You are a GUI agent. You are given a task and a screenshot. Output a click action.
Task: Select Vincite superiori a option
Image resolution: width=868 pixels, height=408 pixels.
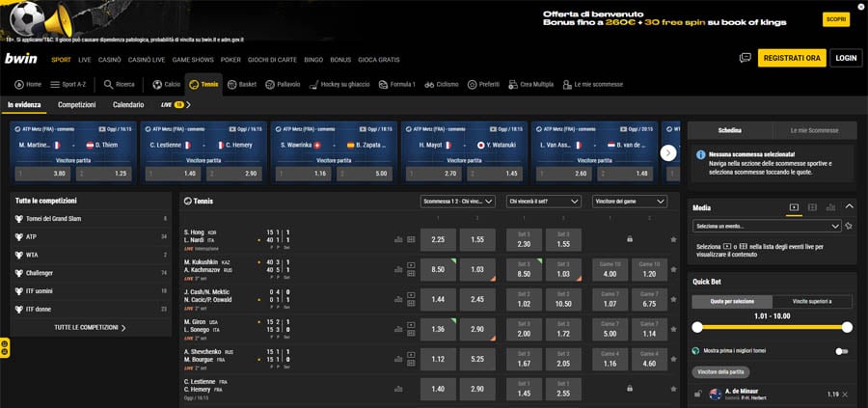point(812,302)
